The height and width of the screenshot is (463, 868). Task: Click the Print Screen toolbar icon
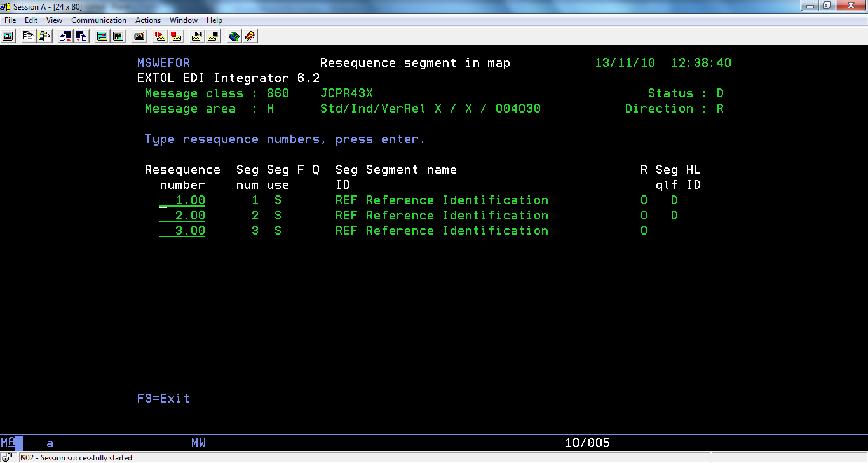click(x=8, y=36)
